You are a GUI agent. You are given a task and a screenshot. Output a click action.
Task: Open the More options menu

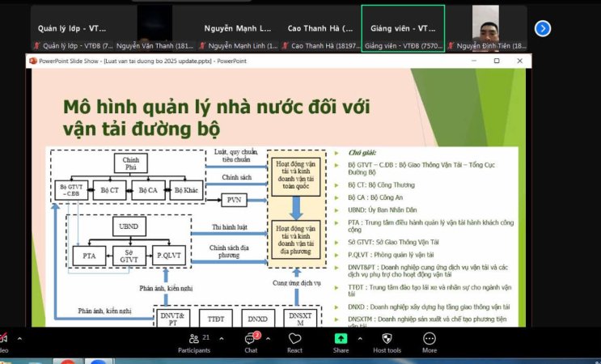[x=430, y=343]
